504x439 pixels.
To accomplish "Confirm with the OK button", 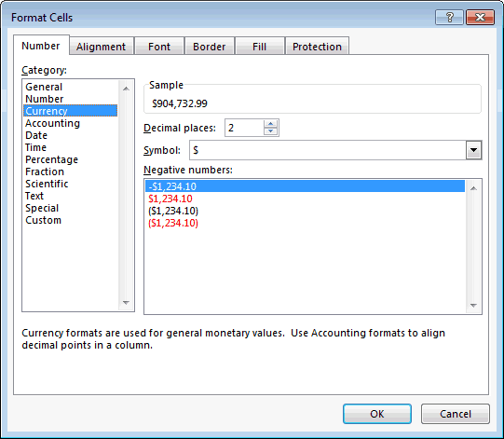I will coord(377,414).
